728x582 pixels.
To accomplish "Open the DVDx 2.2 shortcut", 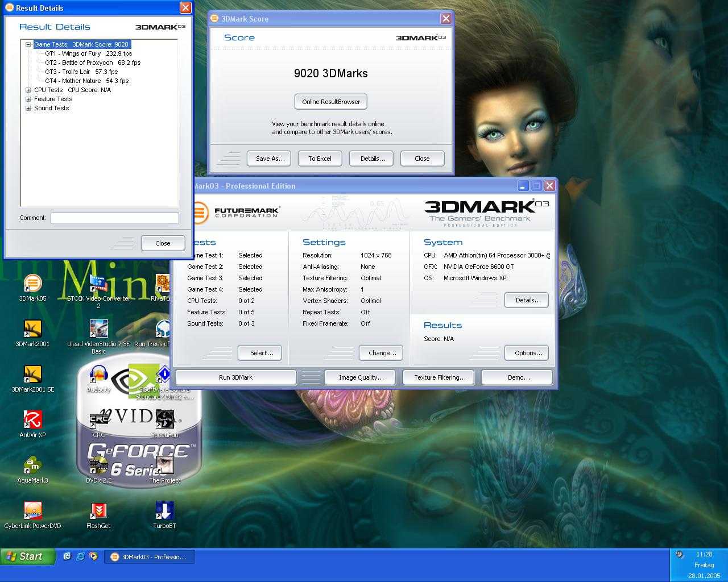I will coord(98,469).
